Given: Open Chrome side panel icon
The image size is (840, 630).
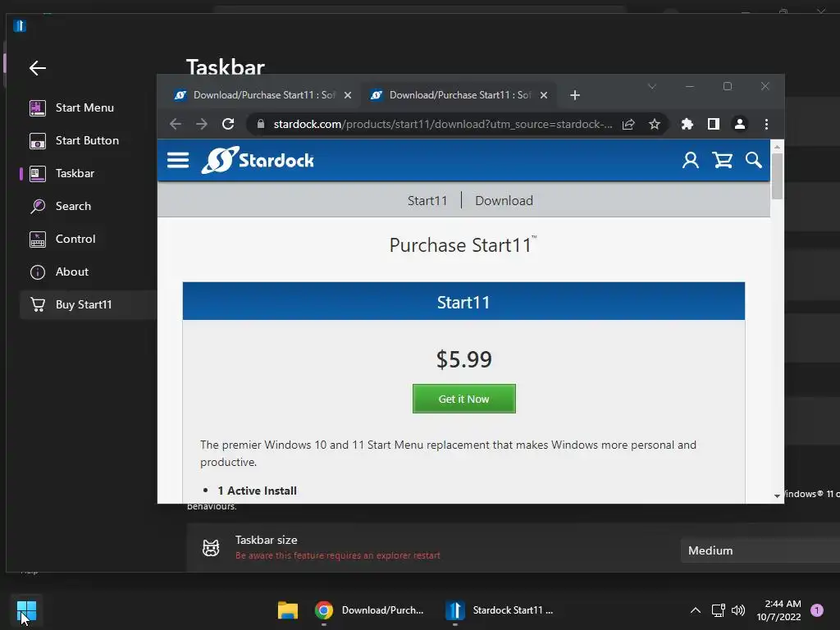Looking at the screenshot, I should coord(713,125).
